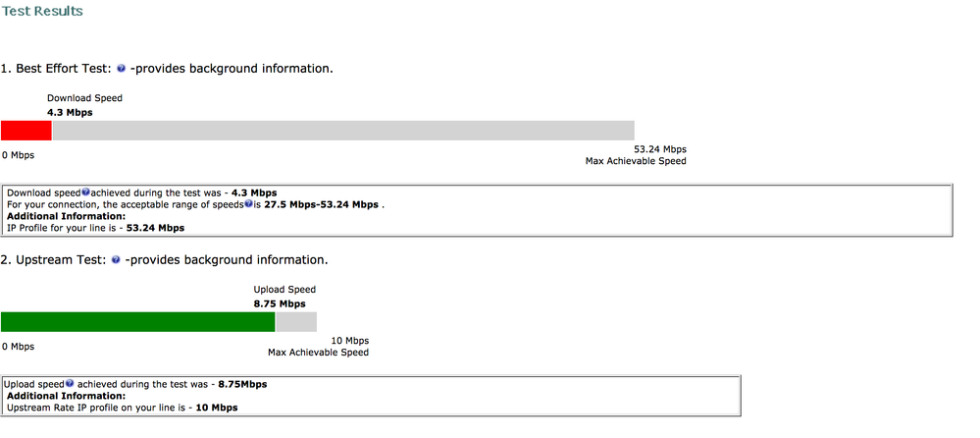Open help icon beside Upstream Test heading
Image resolution: width=980 pixels, height=438 pixels.
point(116,260)
